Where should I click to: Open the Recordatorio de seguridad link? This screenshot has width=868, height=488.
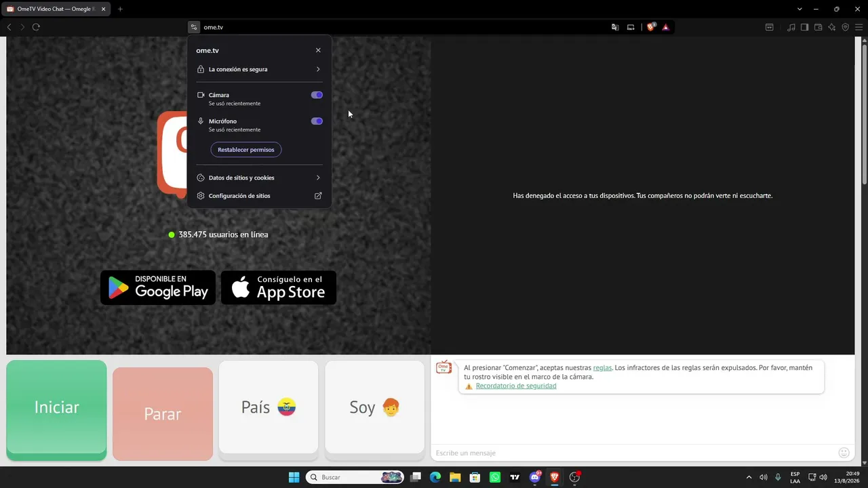tap(516, 386)
